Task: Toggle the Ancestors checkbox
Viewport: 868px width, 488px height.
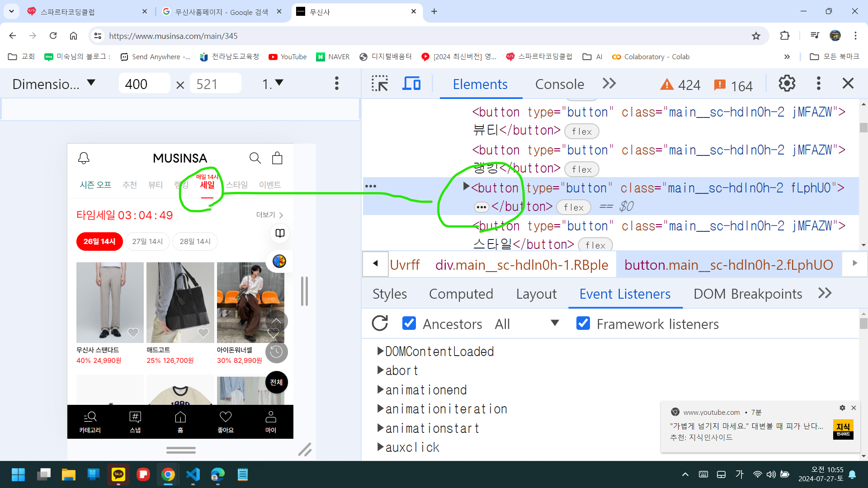Action: 409,324
